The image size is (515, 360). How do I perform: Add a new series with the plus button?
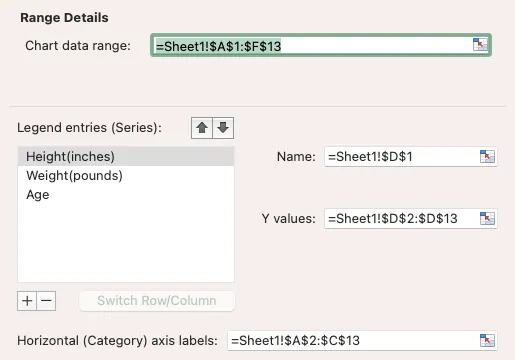(27, 301)
